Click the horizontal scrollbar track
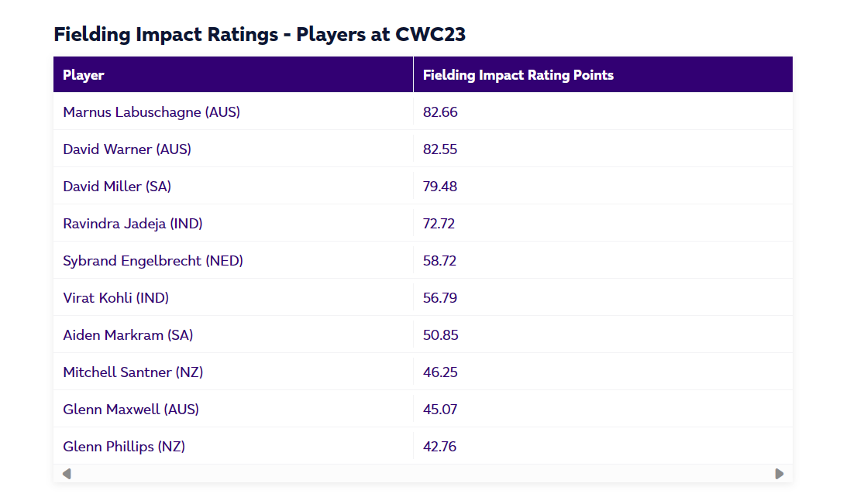857x504 pixels. coord(422,472)
